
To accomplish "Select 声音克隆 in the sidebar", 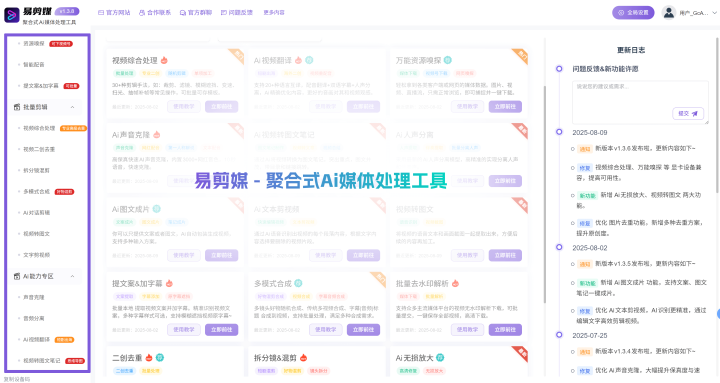I will (34, 297).
